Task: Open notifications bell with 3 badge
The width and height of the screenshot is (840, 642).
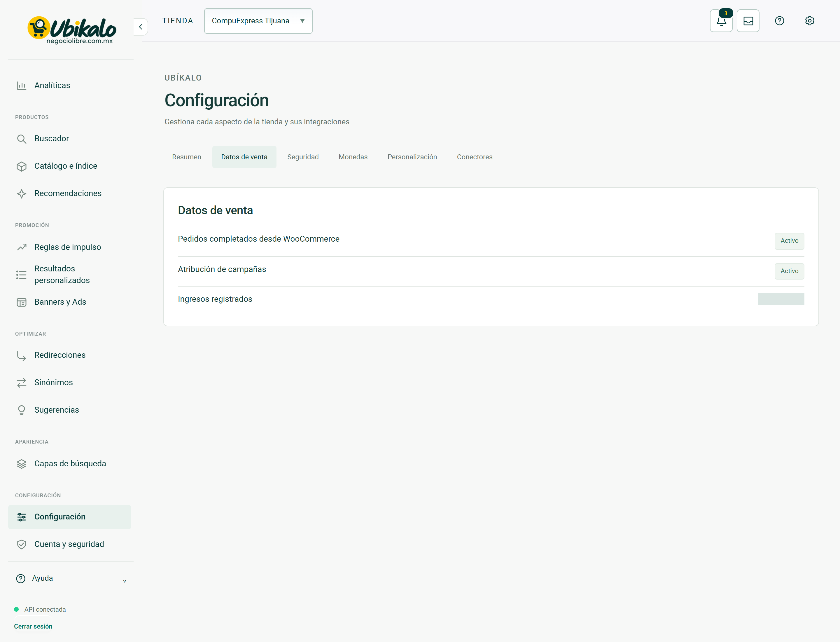Action: tap(721, 21)
